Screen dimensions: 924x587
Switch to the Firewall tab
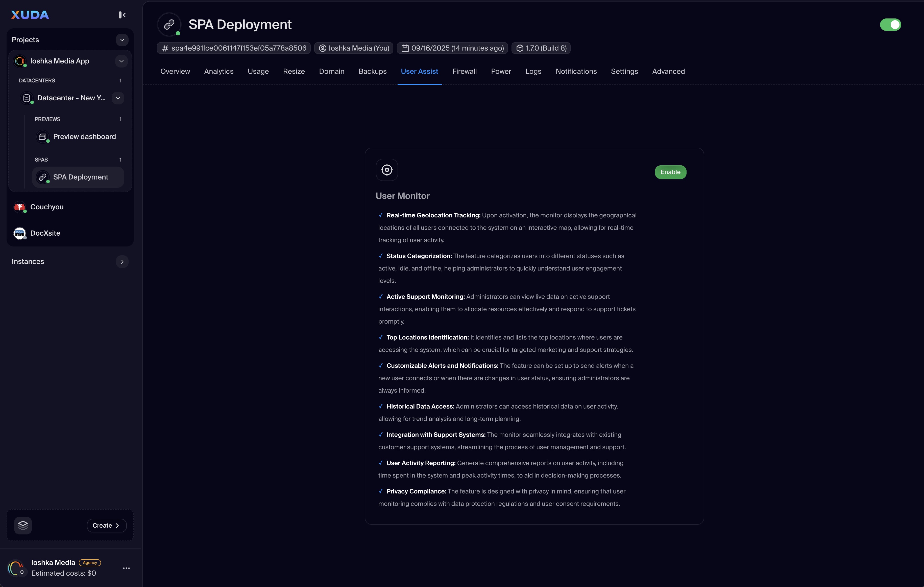point(464,71)
